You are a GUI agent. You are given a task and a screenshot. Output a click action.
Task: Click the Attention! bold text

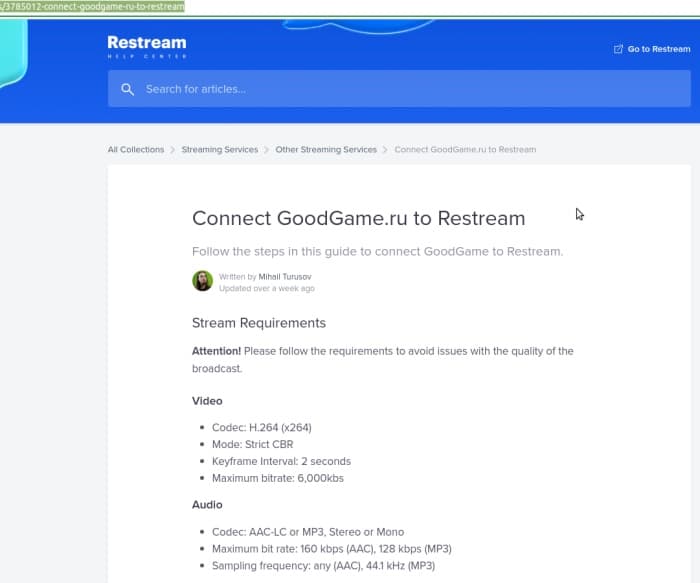(x=217, y=351)
